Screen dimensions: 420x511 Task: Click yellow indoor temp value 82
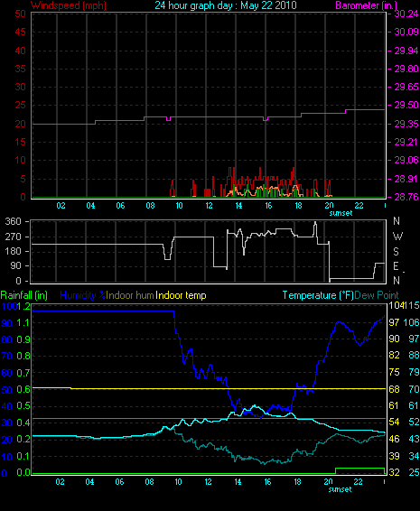pyautogui.click(x=394, y=355)
